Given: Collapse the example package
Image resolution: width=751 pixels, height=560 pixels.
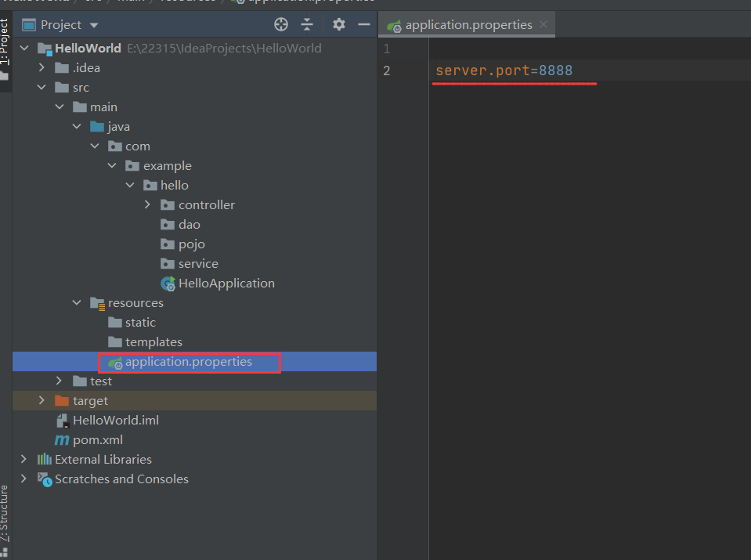Looking at the screenshot, I should tap(112, 166).
